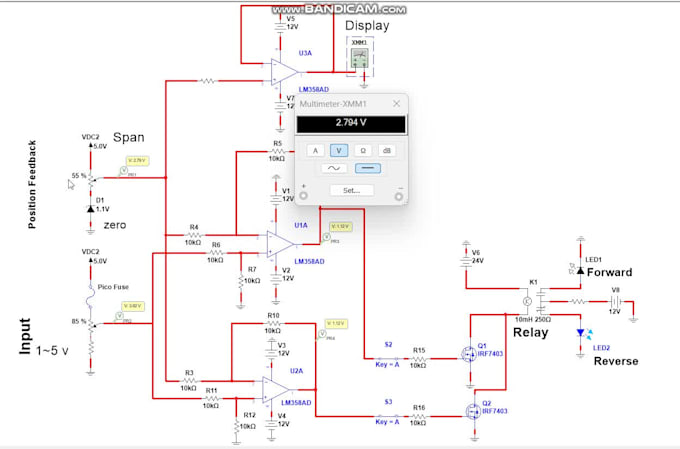Select the "Span" text label
Viewport: 680px width, 449px height.
click(x=128, y=137)
